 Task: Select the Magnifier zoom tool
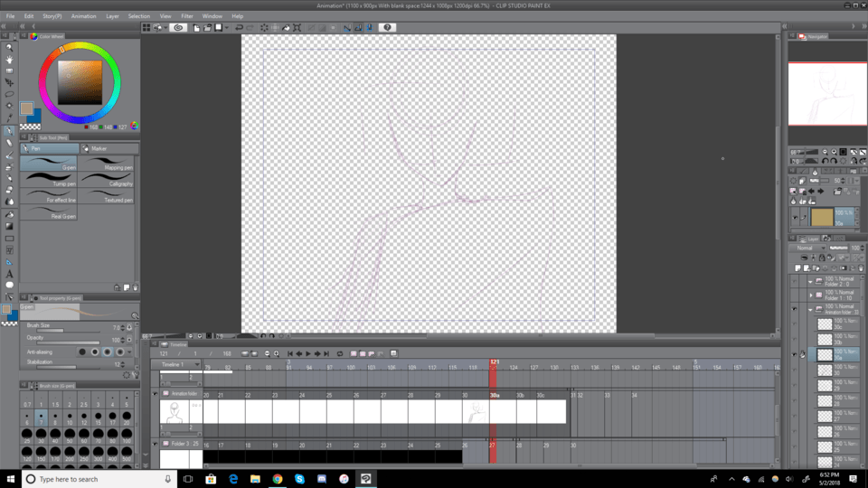tap(10, 48)
